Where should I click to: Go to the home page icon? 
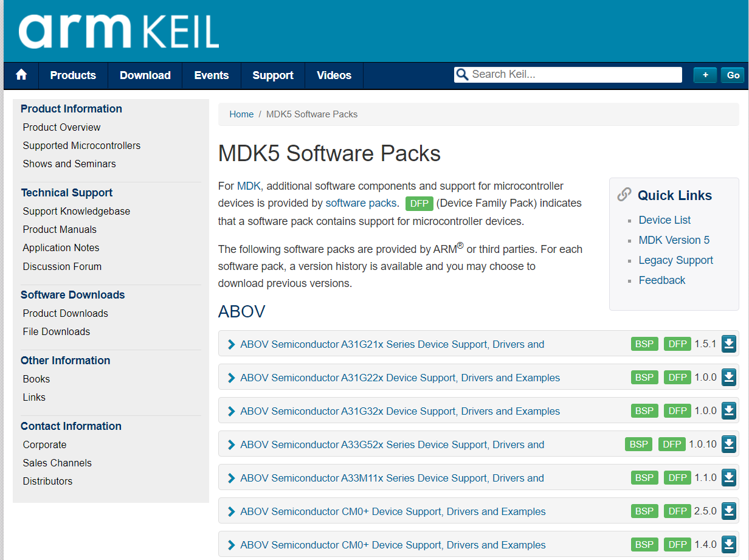(x=21, y=75)
